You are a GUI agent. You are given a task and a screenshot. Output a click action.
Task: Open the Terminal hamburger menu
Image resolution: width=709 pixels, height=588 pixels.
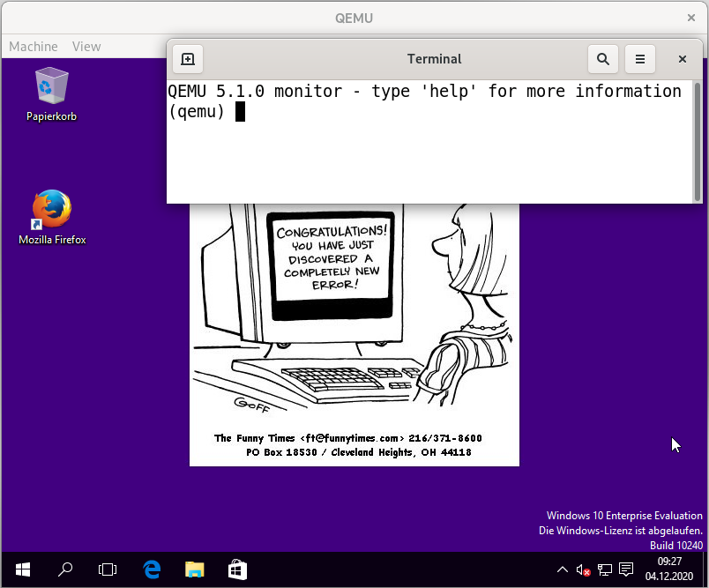click(x=640, y=59)
